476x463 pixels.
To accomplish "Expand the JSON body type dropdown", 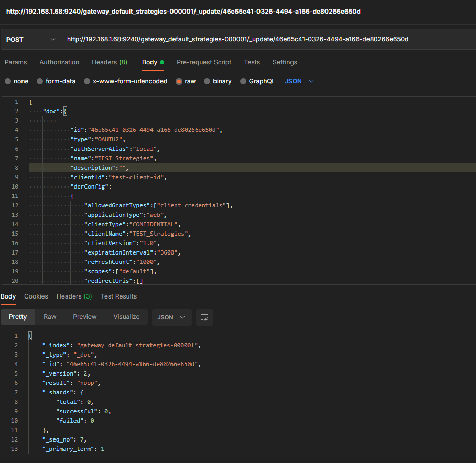I will pos(299,81).
